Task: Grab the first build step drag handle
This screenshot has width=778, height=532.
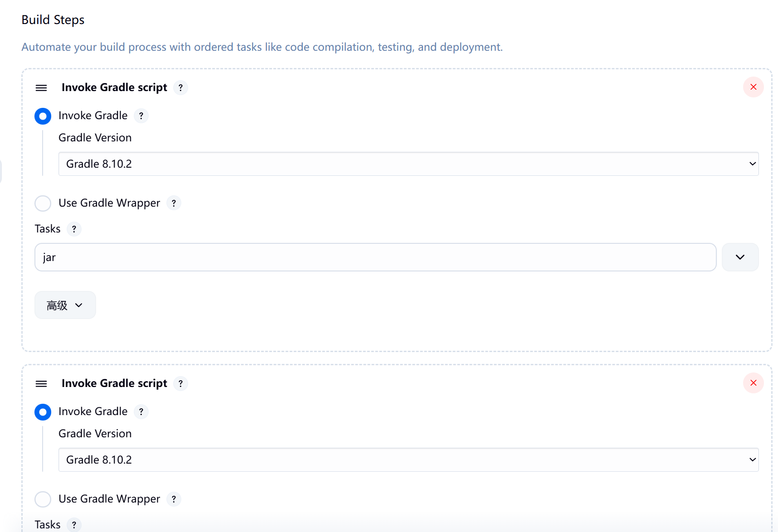Action: (41, 88)
